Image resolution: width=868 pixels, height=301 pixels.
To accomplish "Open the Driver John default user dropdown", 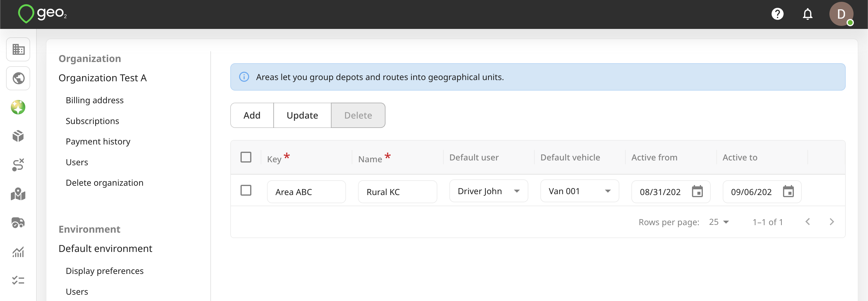I will click(489, 191).
